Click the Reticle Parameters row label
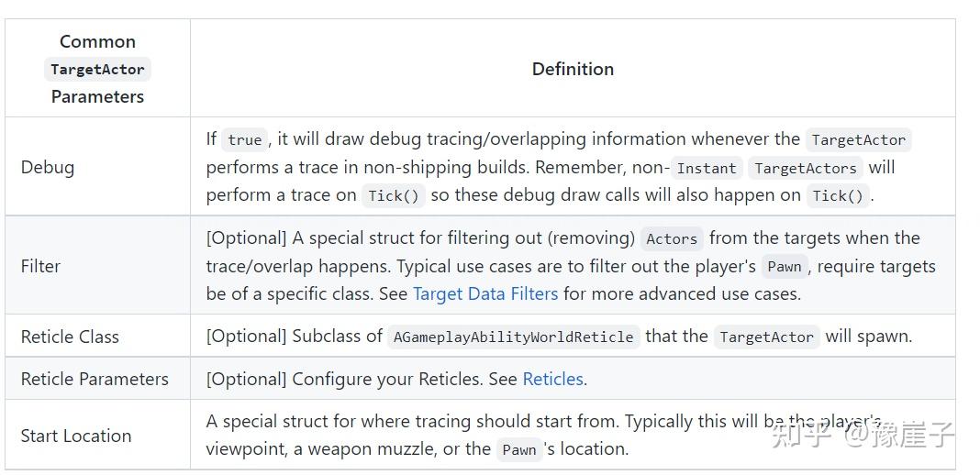The width and height of the screenshot is (980, 475). (95, 379)
